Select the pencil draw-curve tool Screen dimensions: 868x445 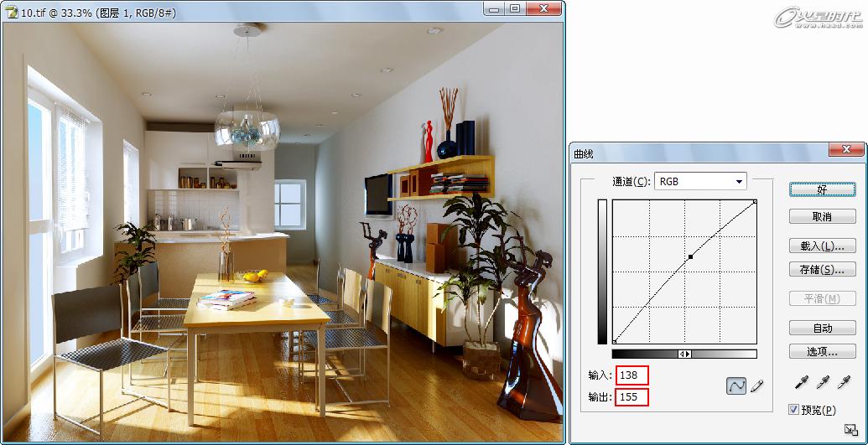756,385
